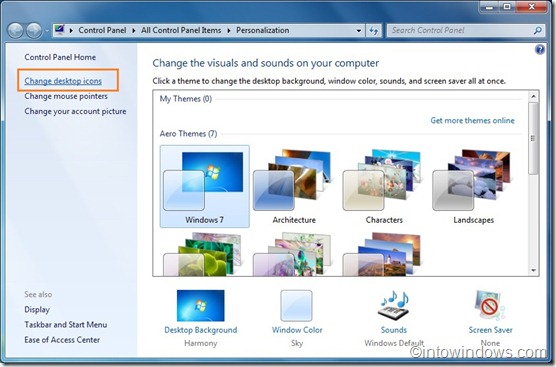Click the Forward navigation arrow button
The image size is (556, 367).
click(x=34, y=30)
